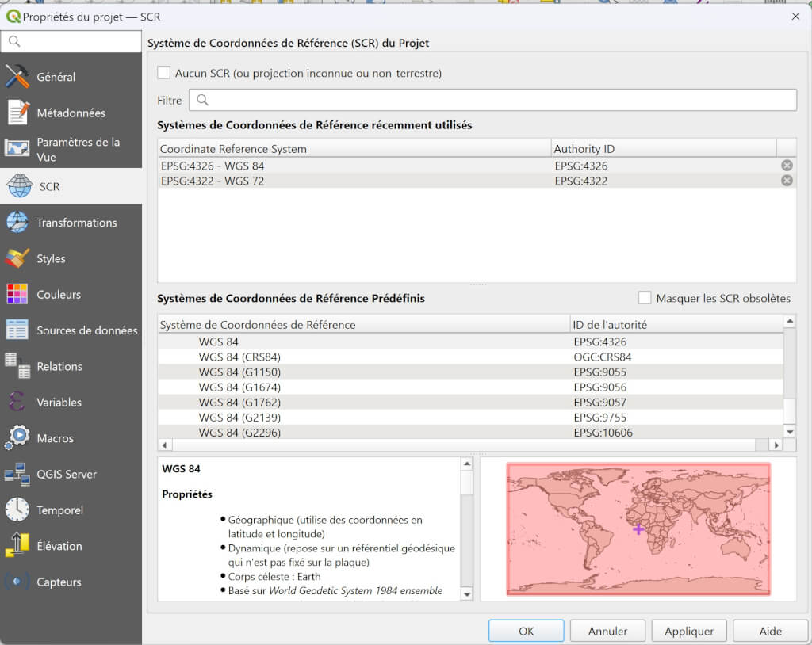Remove EPSG:4322 from recently used list

coord(787,181)
